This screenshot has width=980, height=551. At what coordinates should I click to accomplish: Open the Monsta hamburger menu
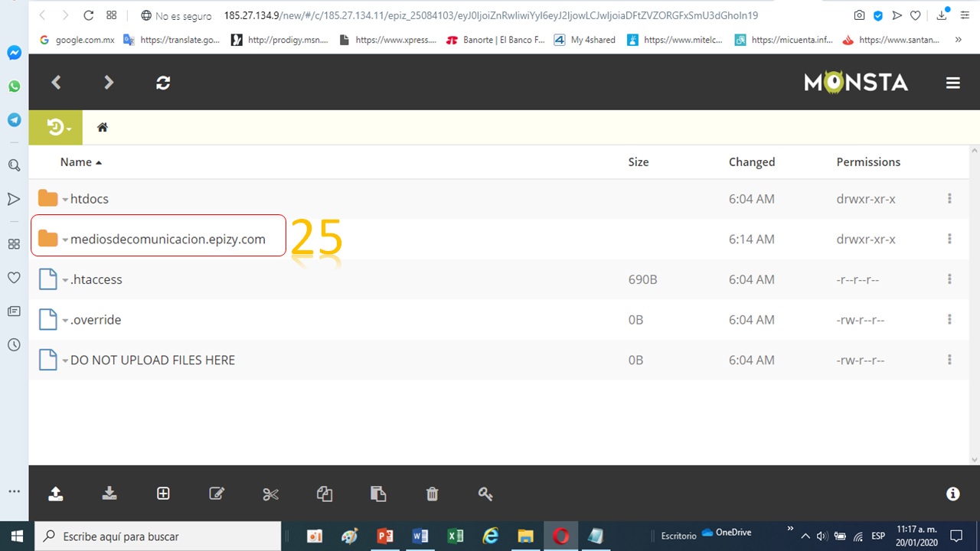coord(952,83)
